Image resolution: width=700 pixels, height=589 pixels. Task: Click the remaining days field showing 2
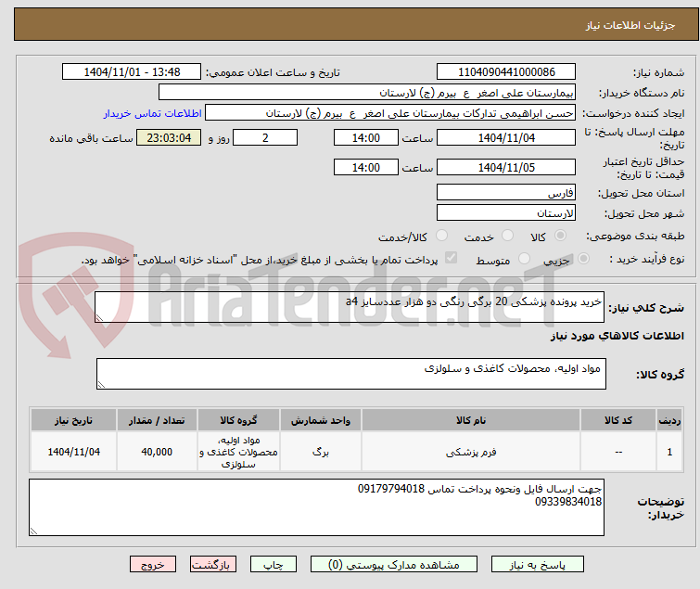point(265,137)
